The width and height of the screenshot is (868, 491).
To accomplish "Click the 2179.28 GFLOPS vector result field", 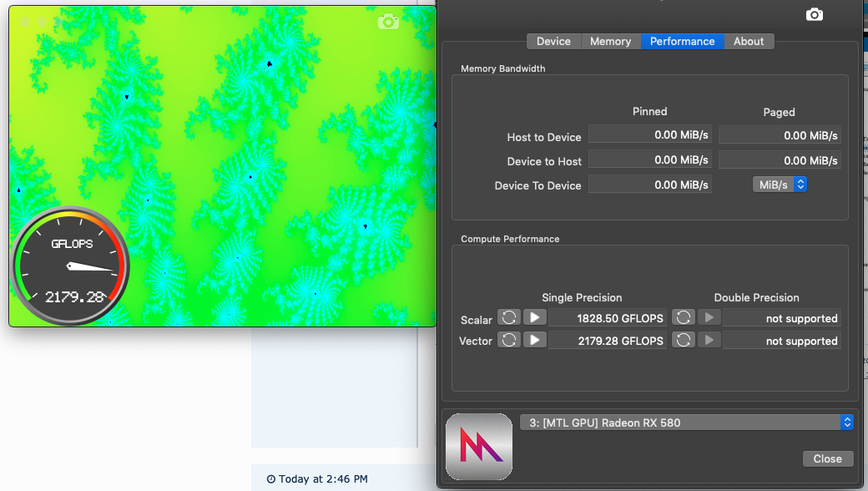I will click(608, 341).
